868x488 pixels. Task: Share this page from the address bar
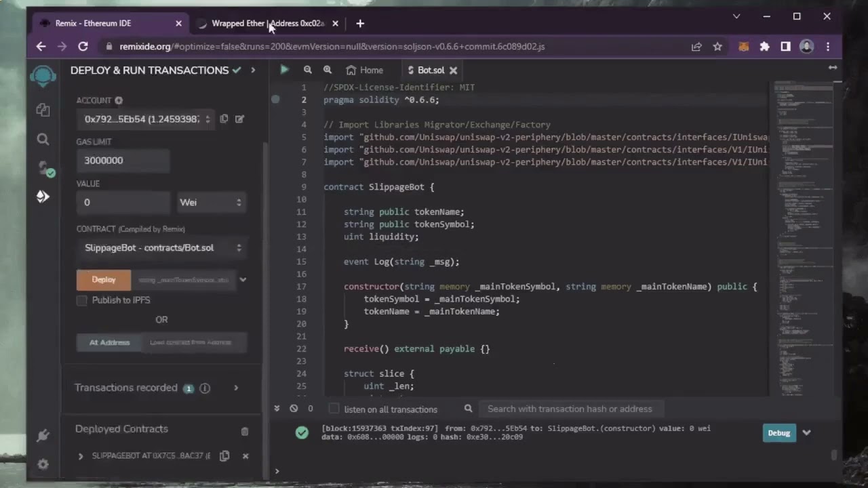(x=696, y=47)
